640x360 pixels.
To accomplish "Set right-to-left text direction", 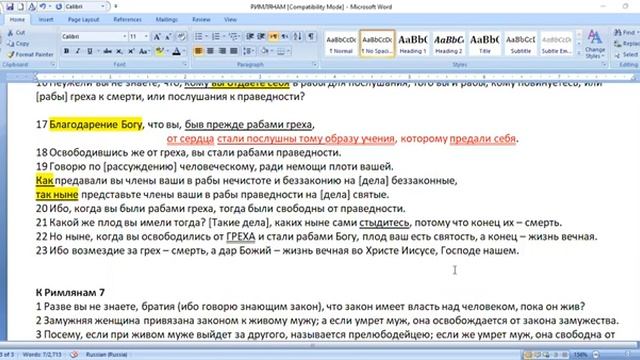I will click(285, 37).
